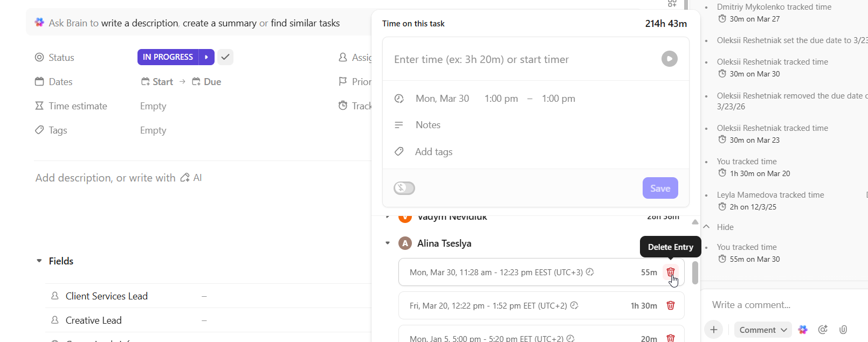Viewport: 868px width, 342px height.
Task: Delete the 1h 30m Mar 20 entry
Action: (670, 305)
